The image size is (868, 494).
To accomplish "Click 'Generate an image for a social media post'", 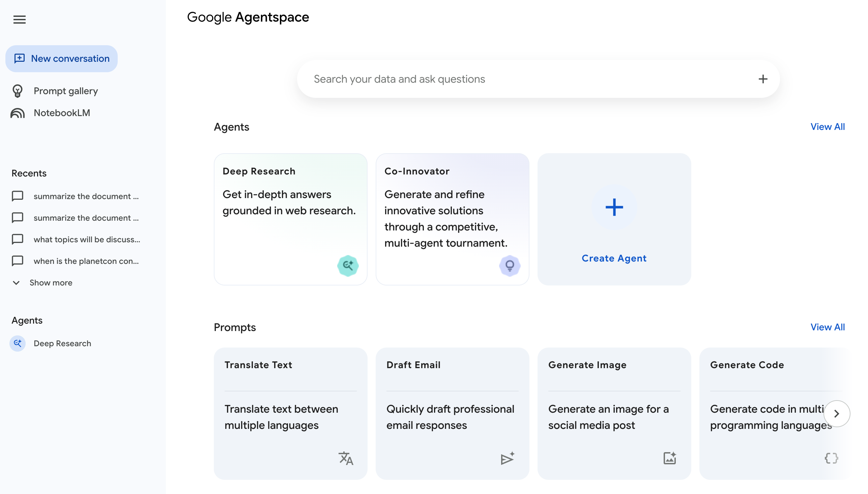I will tap(608, 417).
